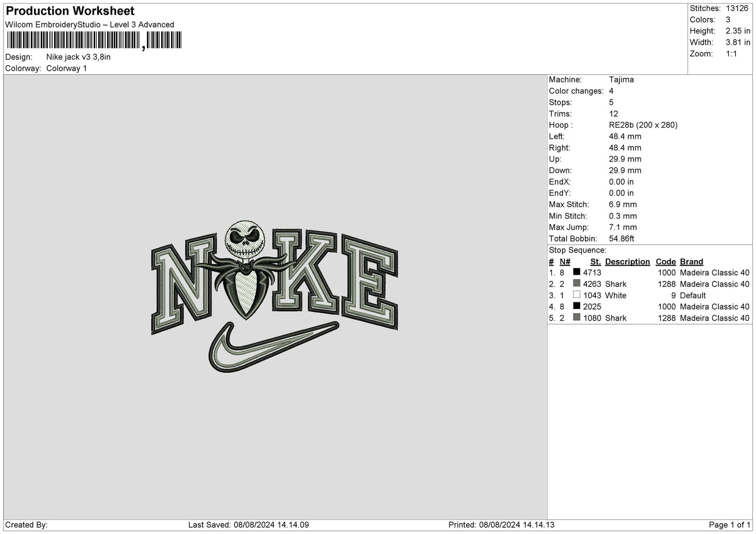Click the 'Up:' value 29.9 mm
This screenshot has height=534, width=756.
[x=625, y=159]
